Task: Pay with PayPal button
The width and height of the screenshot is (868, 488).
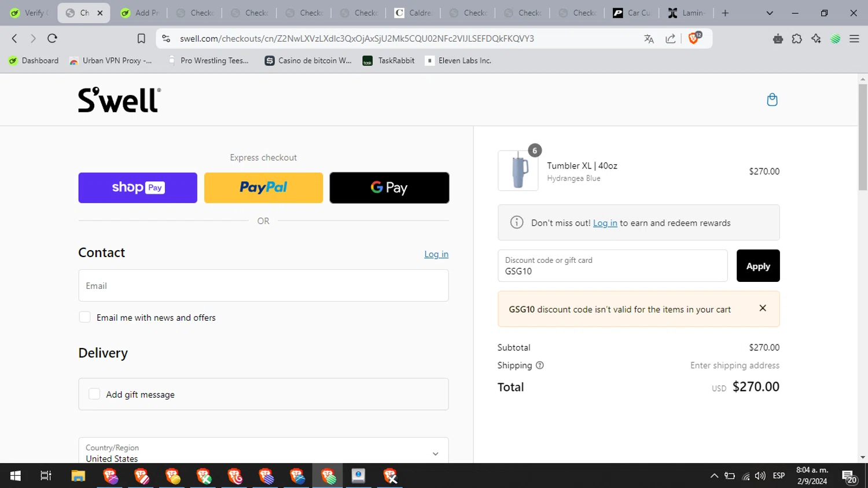Action: [263, 188]
